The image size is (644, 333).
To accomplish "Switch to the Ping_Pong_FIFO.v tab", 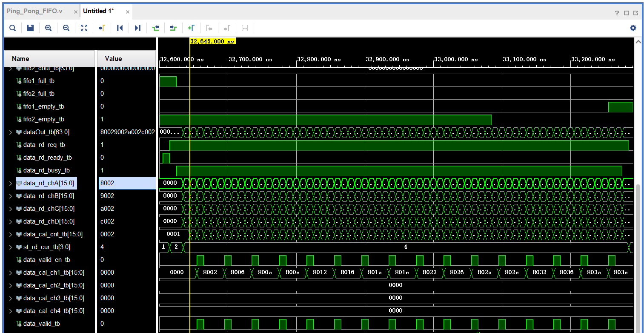I will tap(34, 11).
